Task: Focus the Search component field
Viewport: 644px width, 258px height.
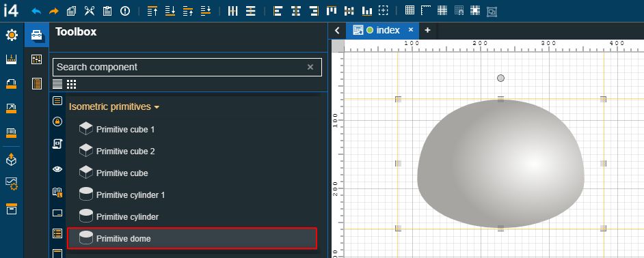Action: point(187,68)
